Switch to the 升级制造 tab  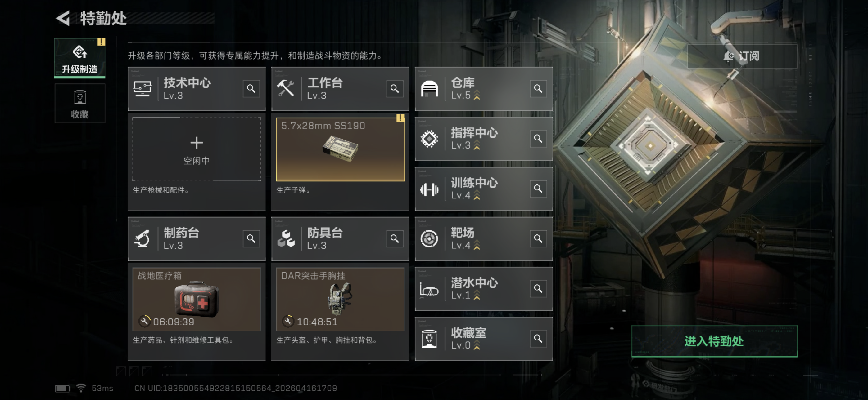click(x=80, y=58)
